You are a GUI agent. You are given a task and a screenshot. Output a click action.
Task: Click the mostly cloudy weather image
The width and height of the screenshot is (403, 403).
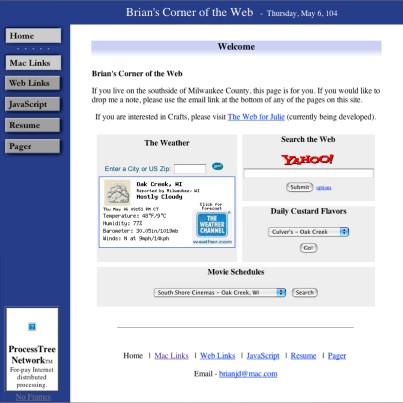pos(117,192)
